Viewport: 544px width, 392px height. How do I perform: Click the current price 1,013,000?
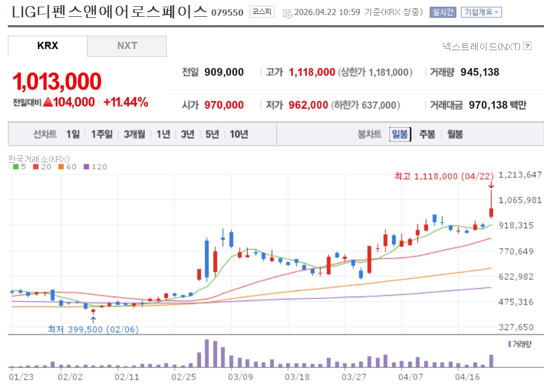(57, 81)
